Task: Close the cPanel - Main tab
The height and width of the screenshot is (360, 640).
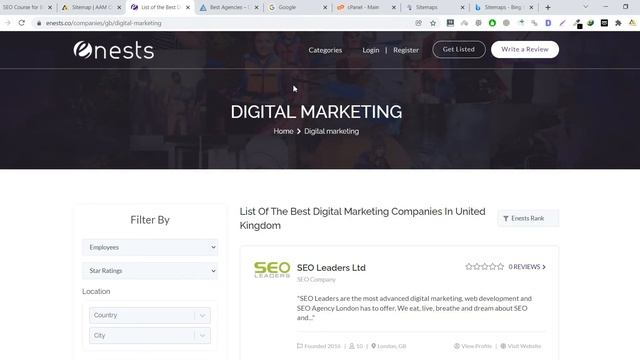Action: 393,7
